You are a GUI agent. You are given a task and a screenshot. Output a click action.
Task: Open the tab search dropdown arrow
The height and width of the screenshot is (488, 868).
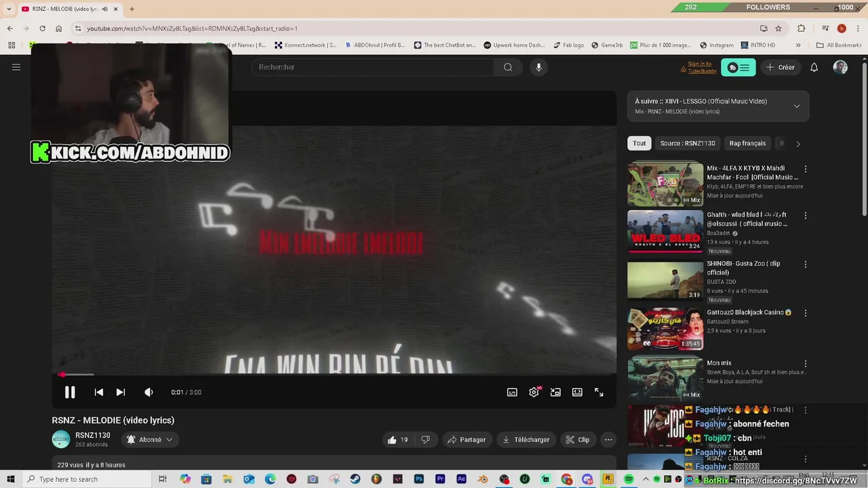point(9,9)
